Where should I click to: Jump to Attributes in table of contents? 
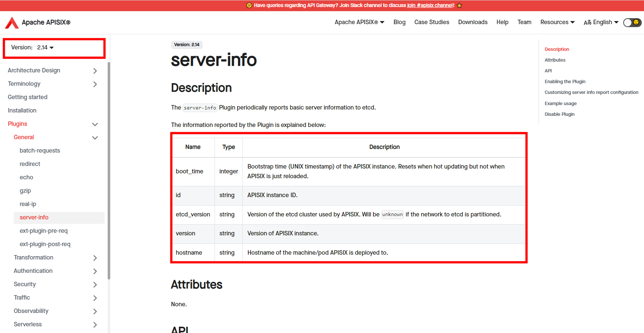pyautogui.click(x=555, y=60)
